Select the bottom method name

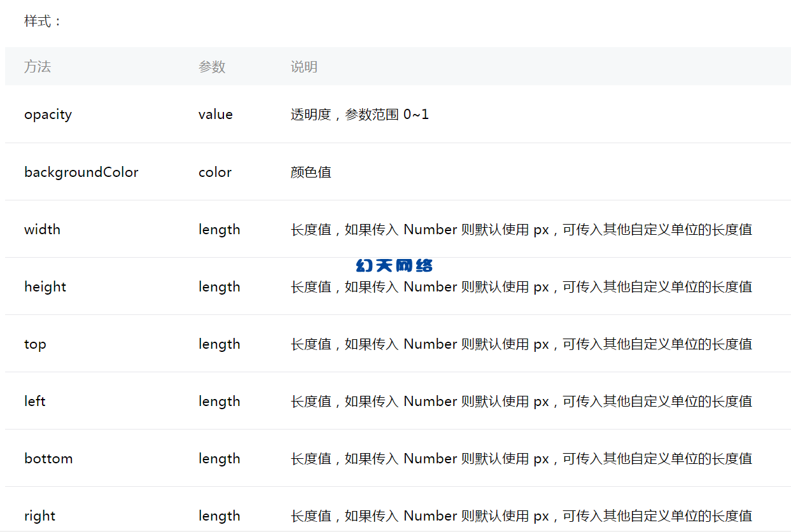click(x=48, y=458)
